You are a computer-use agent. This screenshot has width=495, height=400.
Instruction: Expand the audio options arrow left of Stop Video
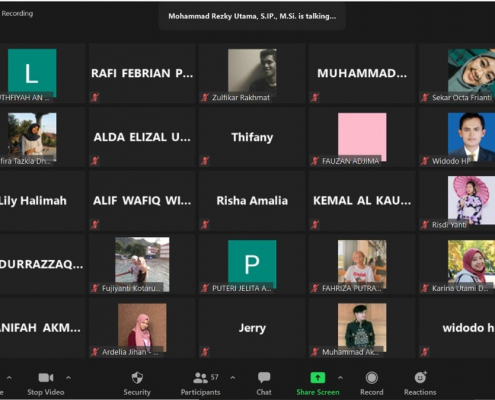point(9,378)
